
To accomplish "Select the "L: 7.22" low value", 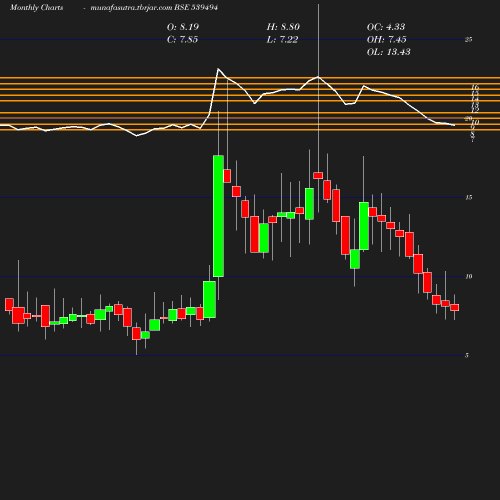I will [282, 40].
